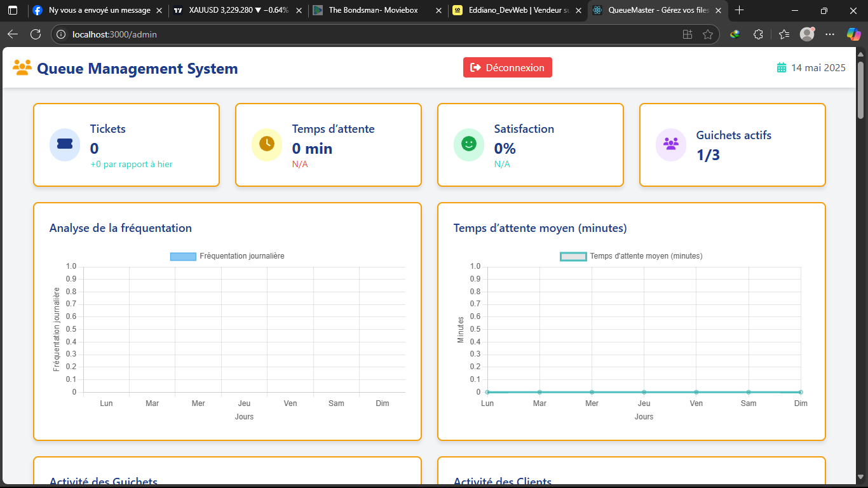The height and width of the screenshot is (488, 868).
Task: Click the 1/3 active counters value
Action: [x=708, y=155]
